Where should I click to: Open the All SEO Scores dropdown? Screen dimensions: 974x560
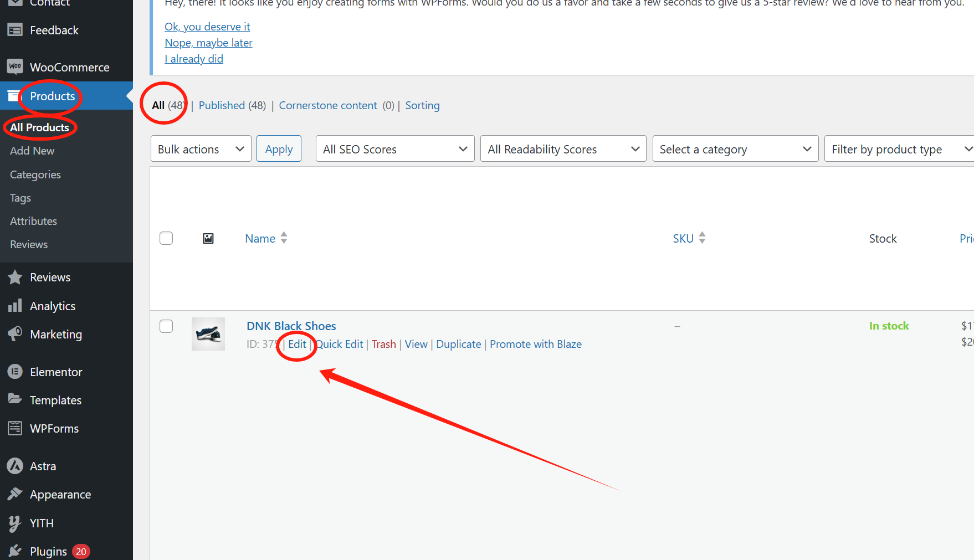[394, 148]
